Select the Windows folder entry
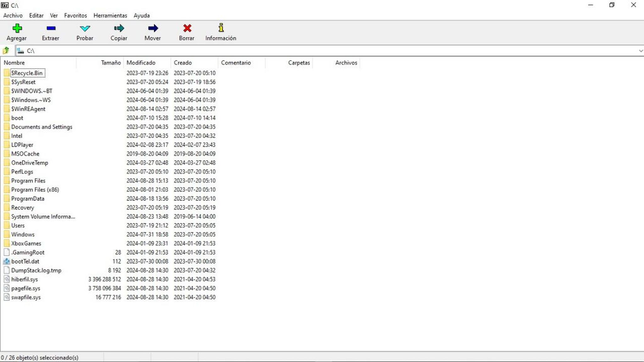Viewport: 644px width, 362px height. point(23,235)
